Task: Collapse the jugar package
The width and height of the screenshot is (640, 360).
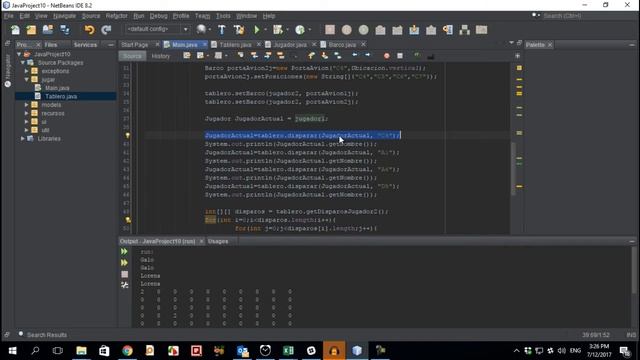Action: 27,80
